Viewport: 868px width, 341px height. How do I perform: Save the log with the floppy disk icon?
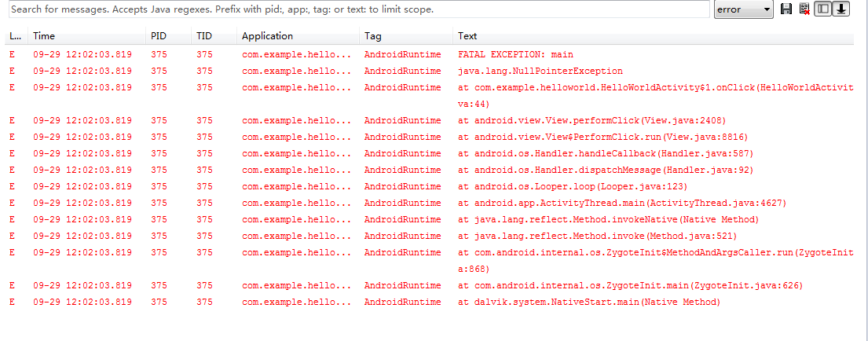coord(786,9)
